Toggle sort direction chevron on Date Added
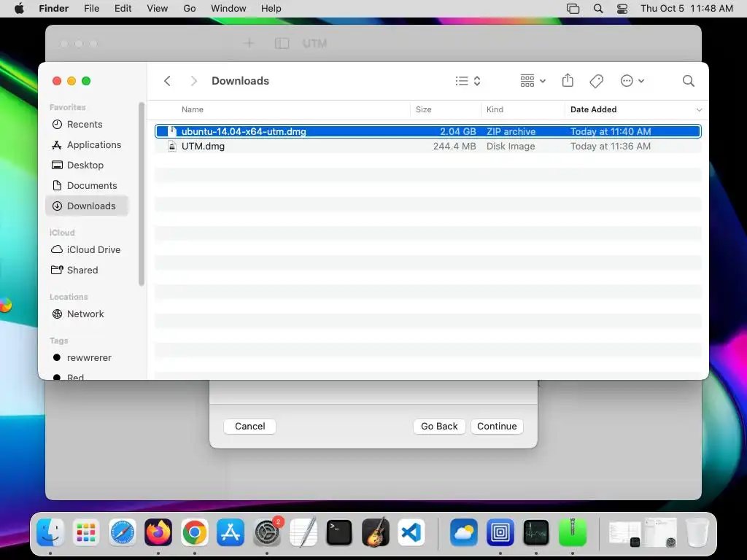Image resolution: width=747 pixels, height=560 pixels. [699, 110]
